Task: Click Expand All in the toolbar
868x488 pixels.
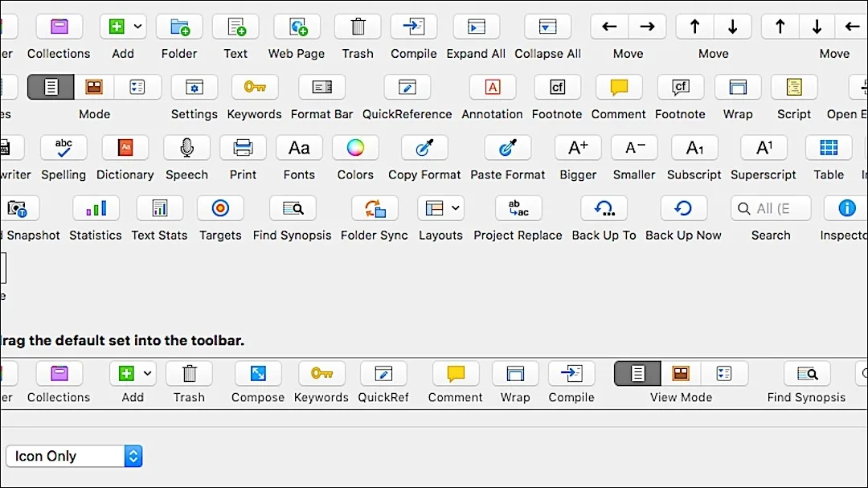Action: click(476, 26)
